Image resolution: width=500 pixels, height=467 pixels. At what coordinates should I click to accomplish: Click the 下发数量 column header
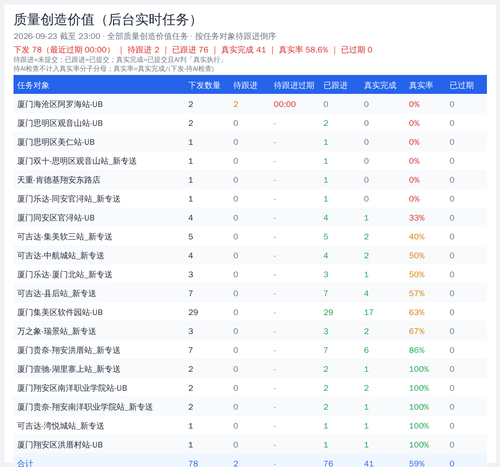(204, 85)
